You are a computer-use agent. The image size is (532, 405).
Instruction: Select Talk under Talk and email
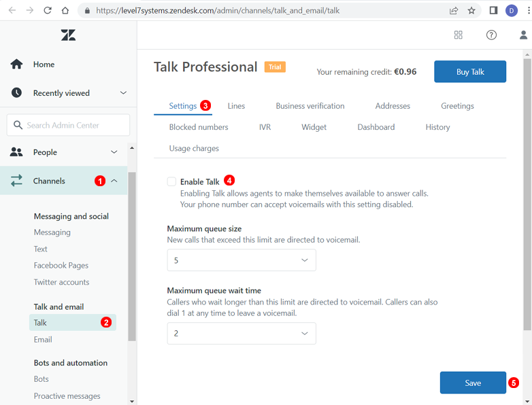coord(73,322)
